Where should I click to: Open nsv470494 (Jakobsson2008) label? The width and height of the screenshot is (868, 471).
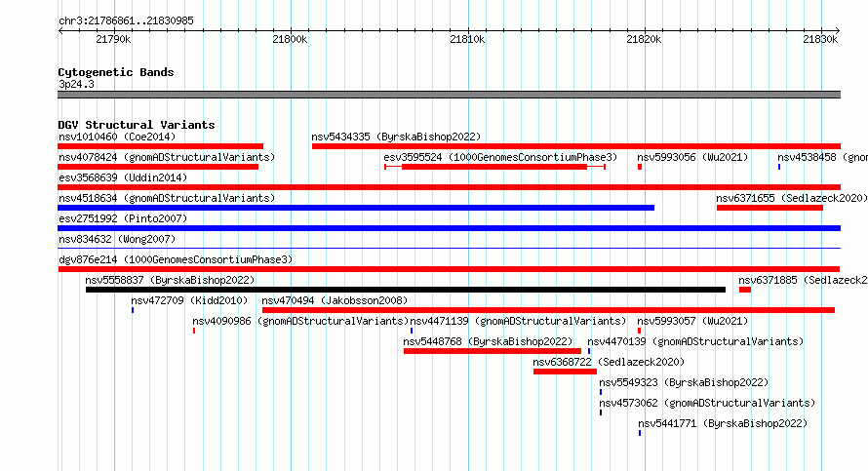point(335,300)
